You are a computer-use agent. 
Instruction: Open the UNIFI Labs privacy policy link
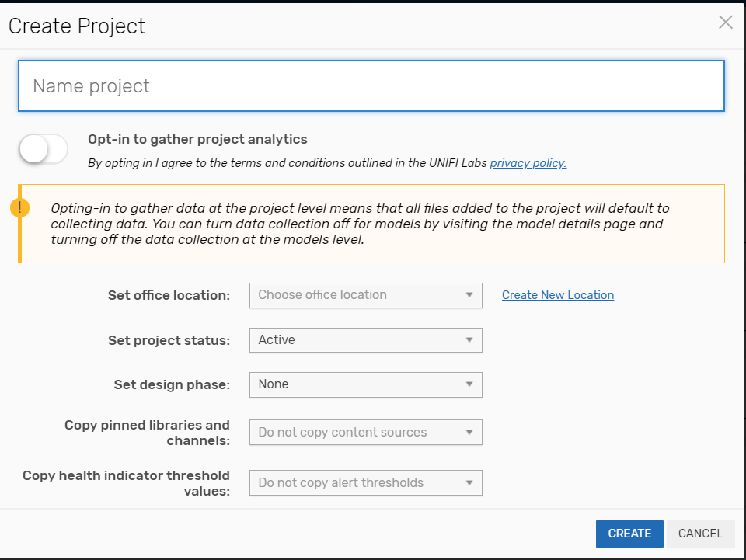pos(528,163)
